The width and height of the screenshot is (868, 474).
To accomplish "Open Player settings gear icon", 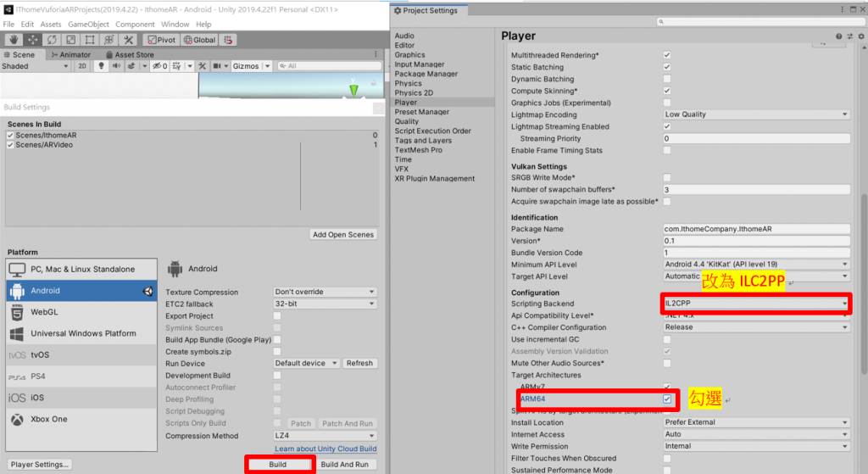I will coord(861,36).
